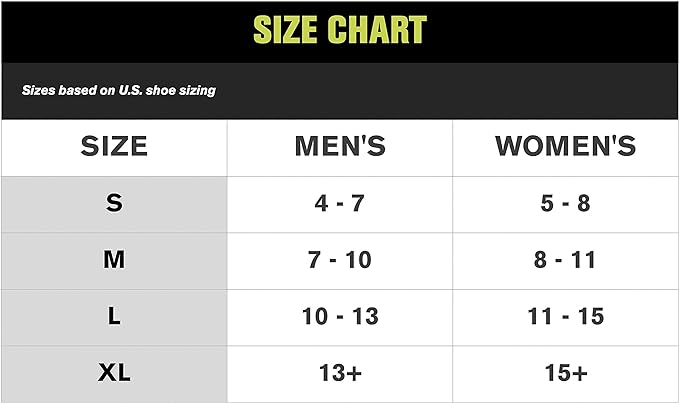Click the XL size row label
The image size is (679, 403).
coord(114,373)
